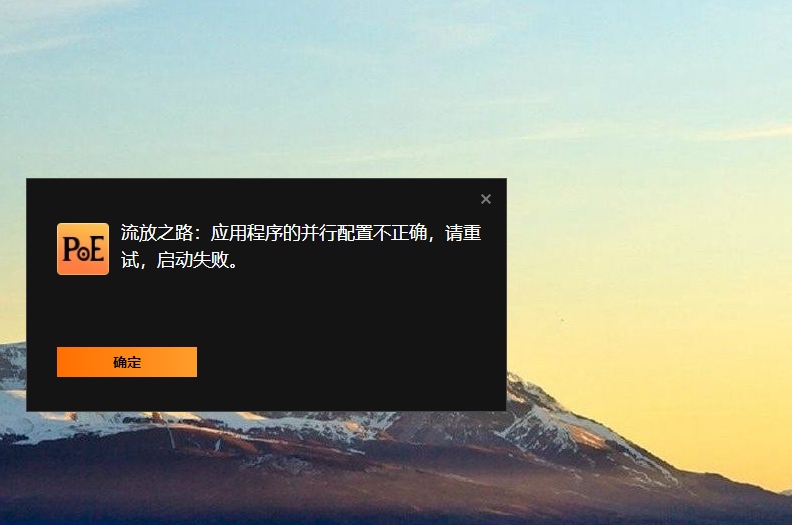This screenshot has height=525, width=792.
Task: Select the 应用程序的并行配置不正确 message text
Action: pos(319,233)
